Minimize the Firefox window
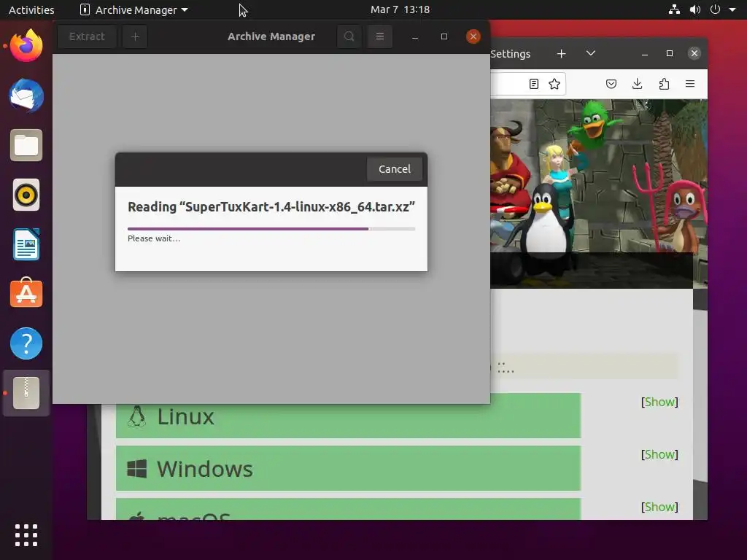 coord(645,54)
